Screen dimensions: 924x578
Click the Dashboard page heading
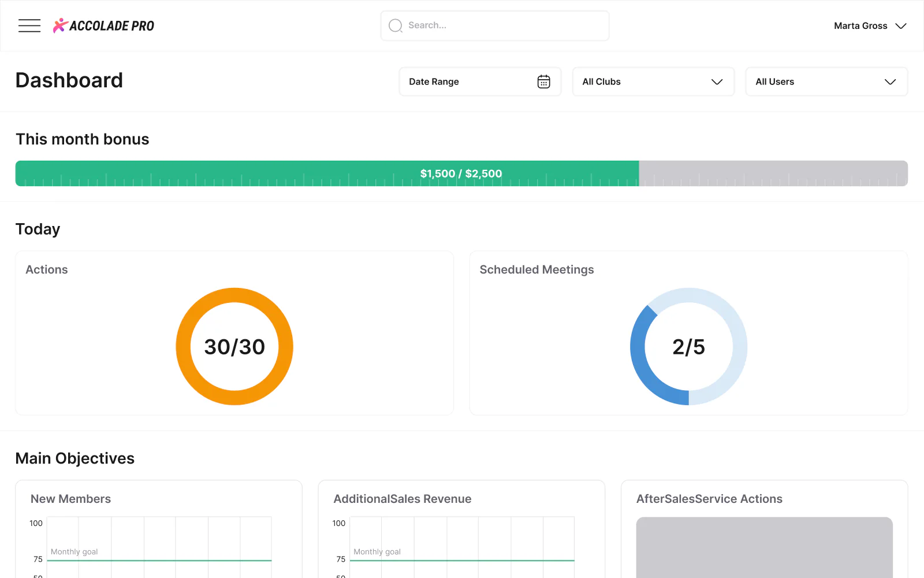click(x=69, y=80)
